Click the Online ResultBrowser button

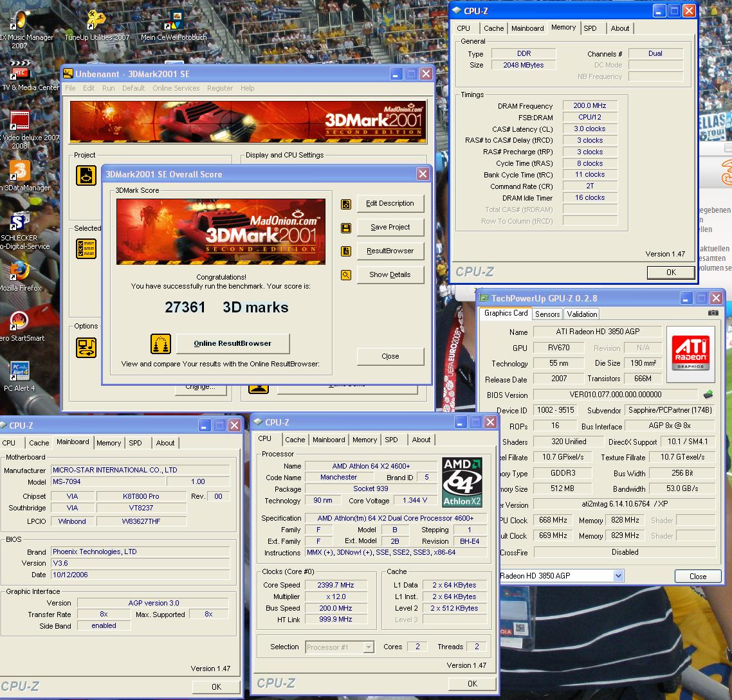pos(232,343)
